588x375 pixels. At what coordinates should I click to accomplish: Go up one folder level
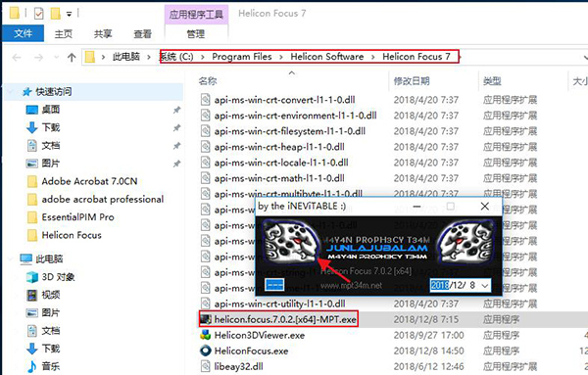pyautogui.click(x=72, y=58)
